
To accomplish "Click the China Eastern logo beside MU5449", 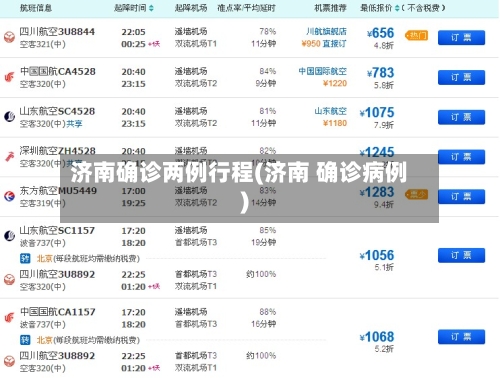I will tap(9, 196).
